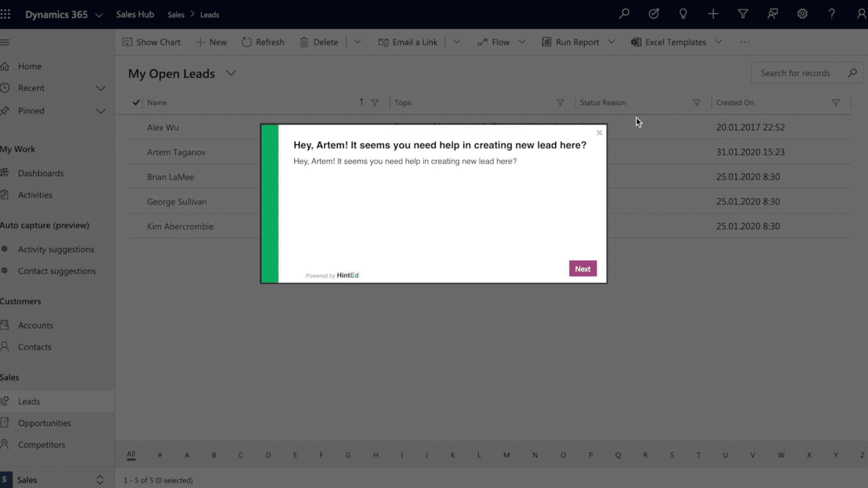The image size is (868, 488).
Task: Sort by Name column header
Action: point(157,102)
